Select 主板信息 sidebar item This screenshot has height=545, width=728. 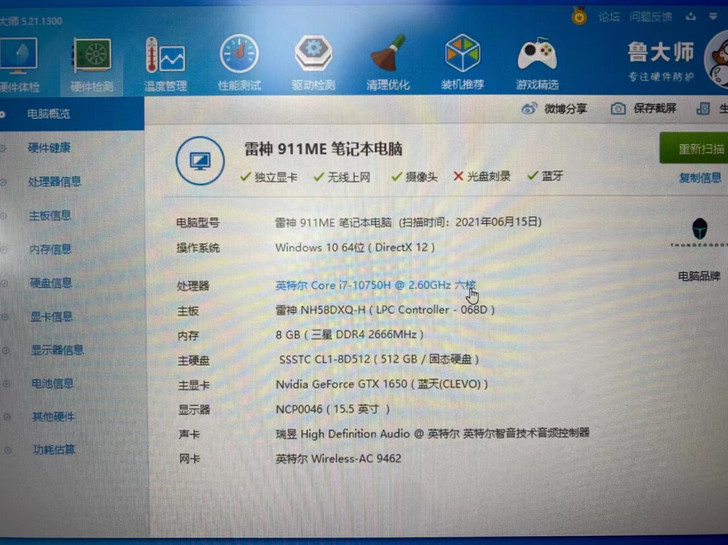(x=50, y=215)
